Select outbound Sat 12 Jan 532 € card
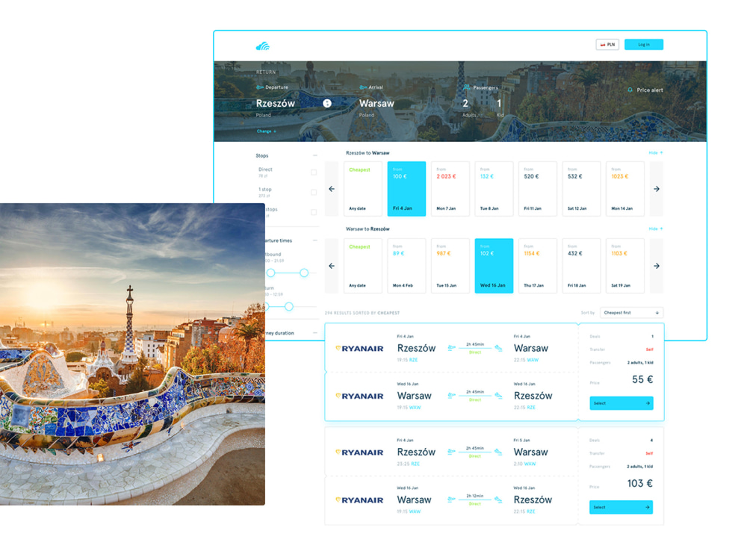Image resolution: width=747 pixels, height=560 pixels. point(581,189)
